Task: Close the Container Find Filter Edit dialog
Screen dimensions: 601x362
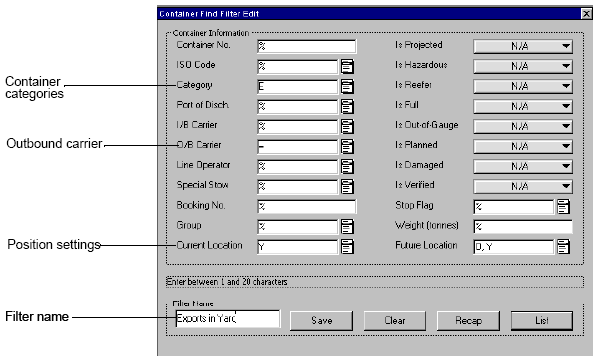Action: [586, 14]
